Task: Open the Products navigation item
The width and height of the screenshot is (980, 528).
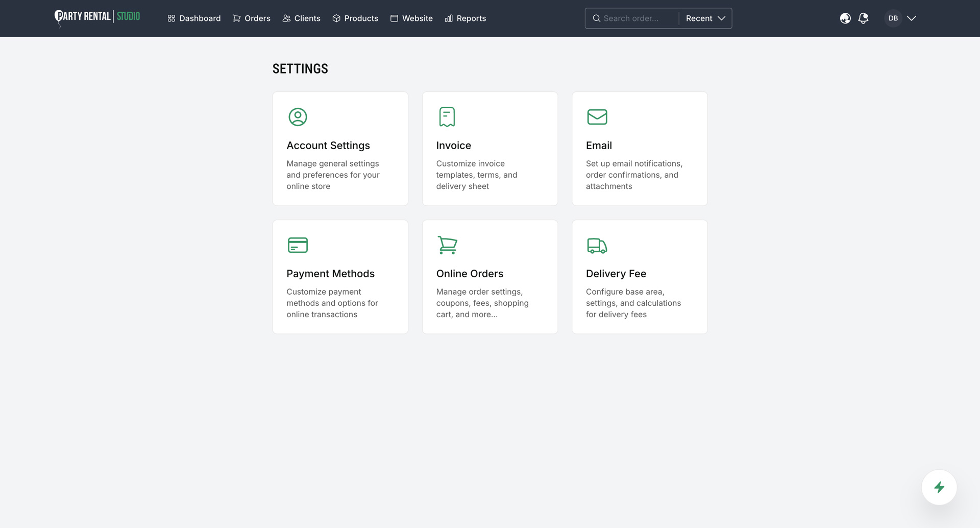Action: coord(355,18)
